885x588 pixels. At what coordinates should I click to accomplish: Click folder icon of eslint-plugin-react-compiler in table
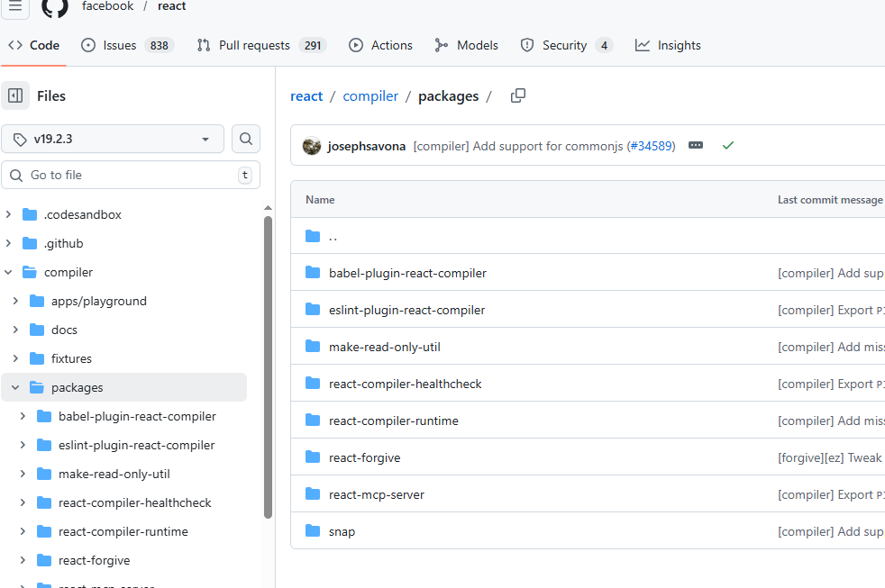pyautogui.click(x=313, y=310)
